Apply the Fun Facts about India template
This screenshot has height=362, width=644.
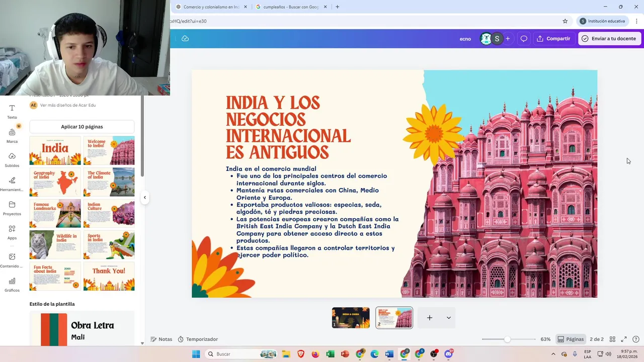[x=55, y=276]
